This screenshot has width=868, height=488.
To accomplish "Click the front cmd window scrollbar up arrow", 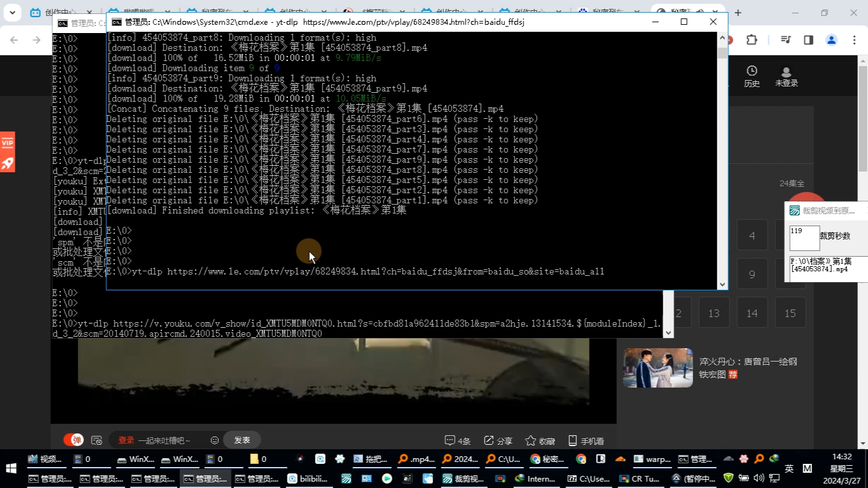I will [722, 37].
